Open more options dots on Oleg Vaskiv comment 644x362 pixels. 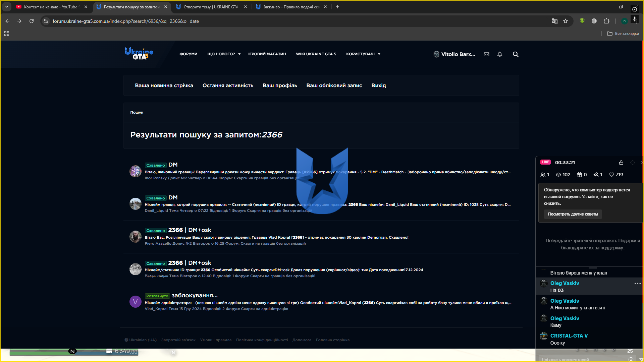tap(638, 284)
